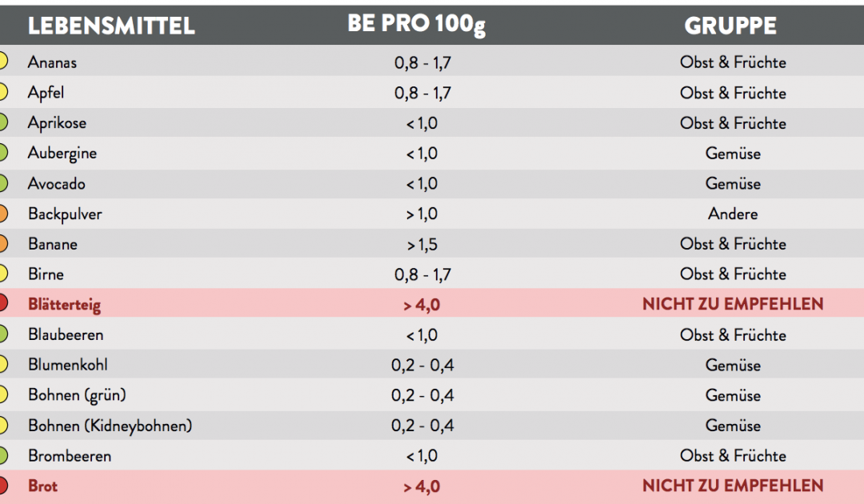This screenshot has height=504, width=864.
Task: Click the green dot beside Avocado
Action: pos(2,183)
